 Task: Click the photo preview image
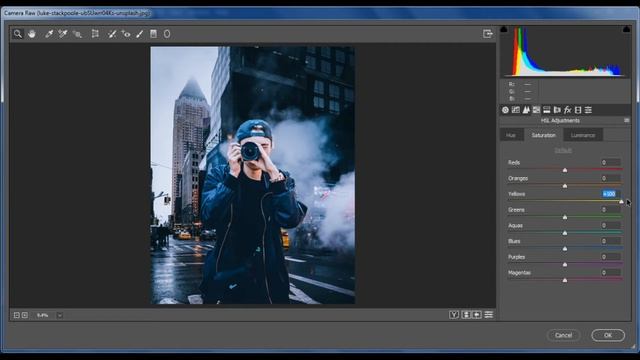tap(253, 175)
